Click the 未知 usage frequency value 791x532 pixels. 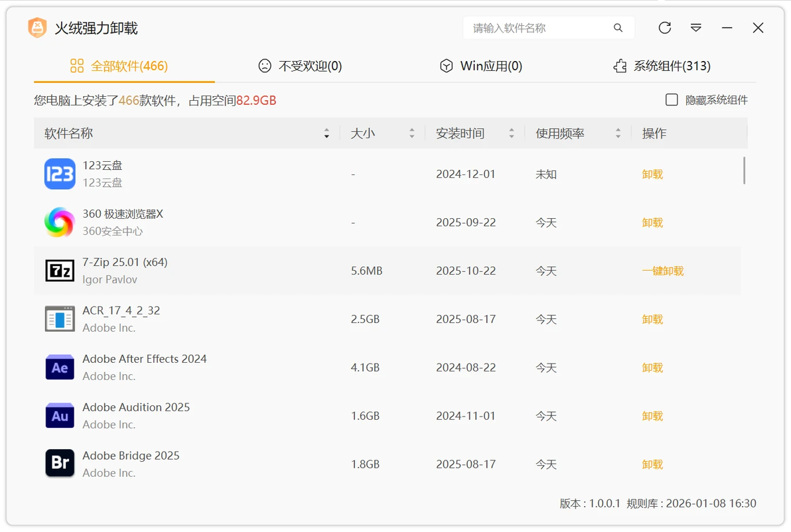coord(546,174)
